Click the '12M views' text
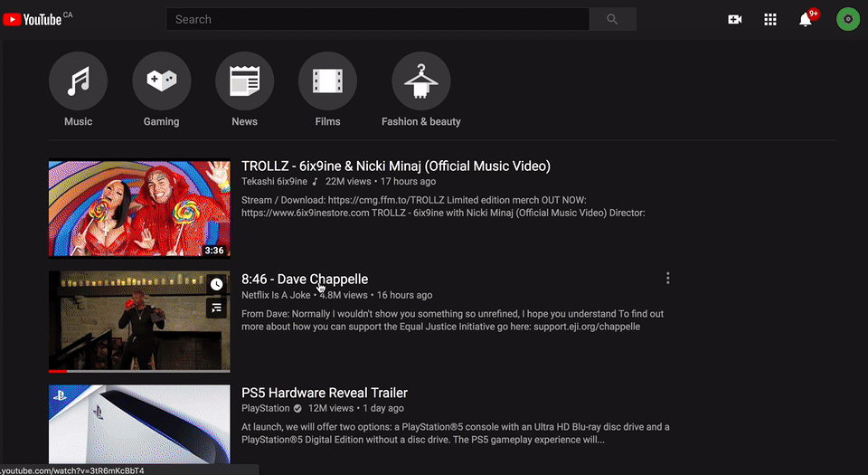 coord(331,408)
